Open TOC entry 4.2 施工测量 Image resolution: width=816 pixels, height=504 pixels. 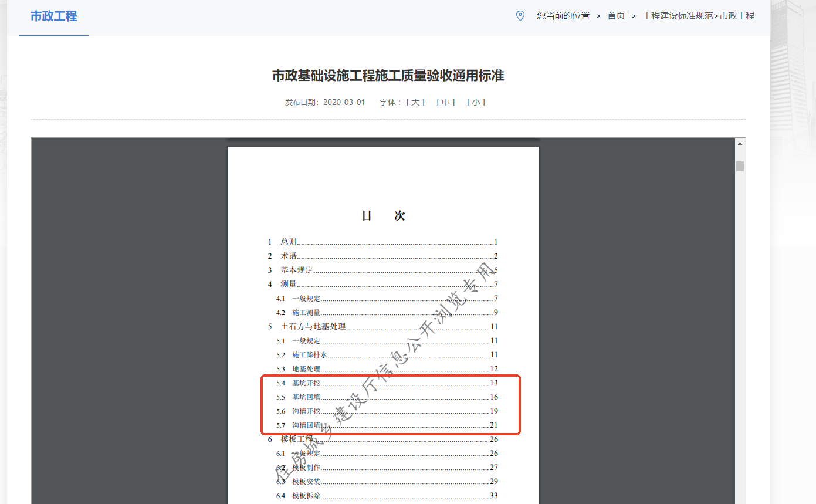(x=306, y=313)
